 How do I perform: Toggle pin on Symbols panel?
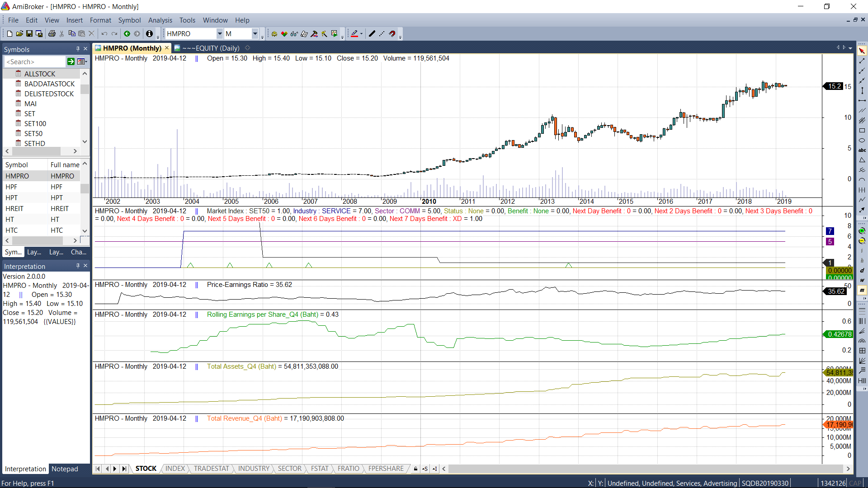pyautogui.click(x=78, y=49)
